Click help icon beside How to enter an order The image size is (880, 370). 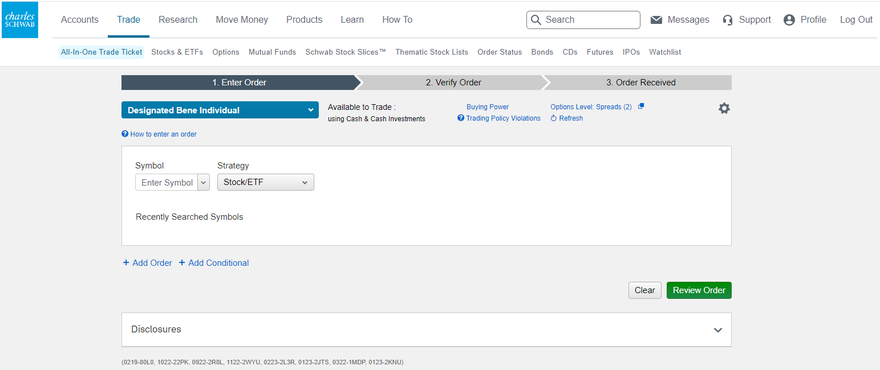click(125, 134)
